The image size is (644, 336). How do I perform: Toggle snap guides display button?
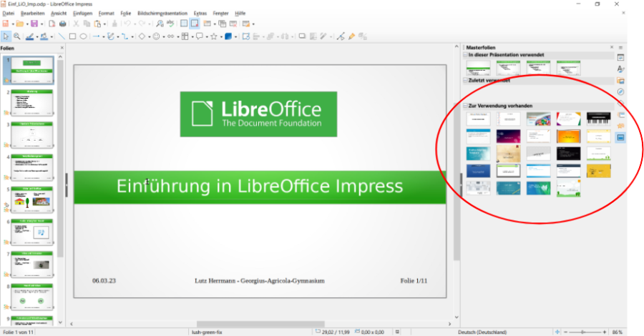pyautogui.click(x=194, y=24)
